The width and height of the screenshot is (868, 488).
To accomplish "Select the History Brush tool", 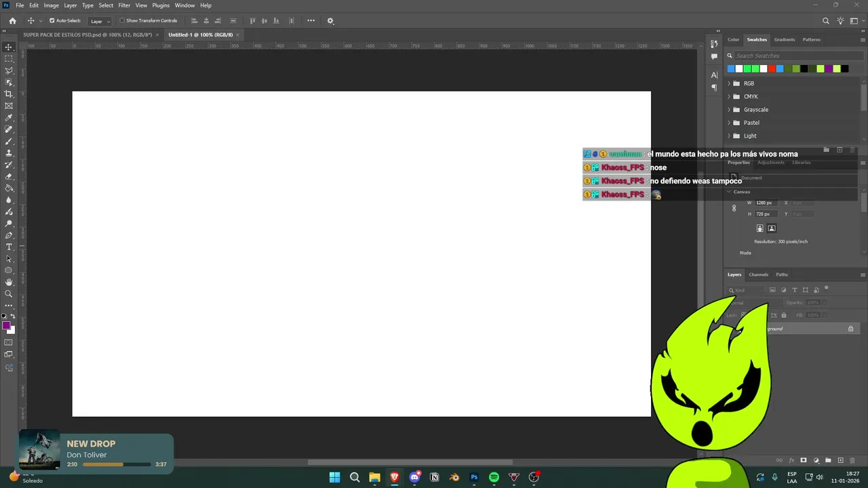I will [x=9, y=165].
